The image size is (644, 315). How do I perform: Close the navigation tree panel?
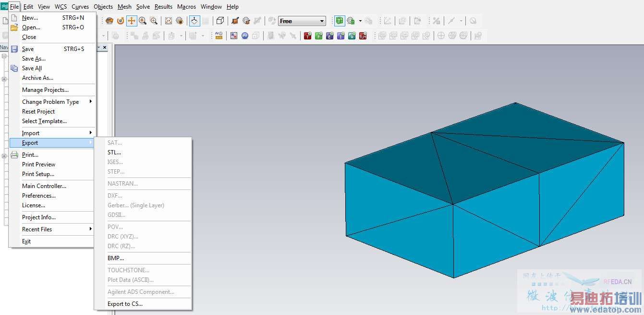(x=105, y=48)
